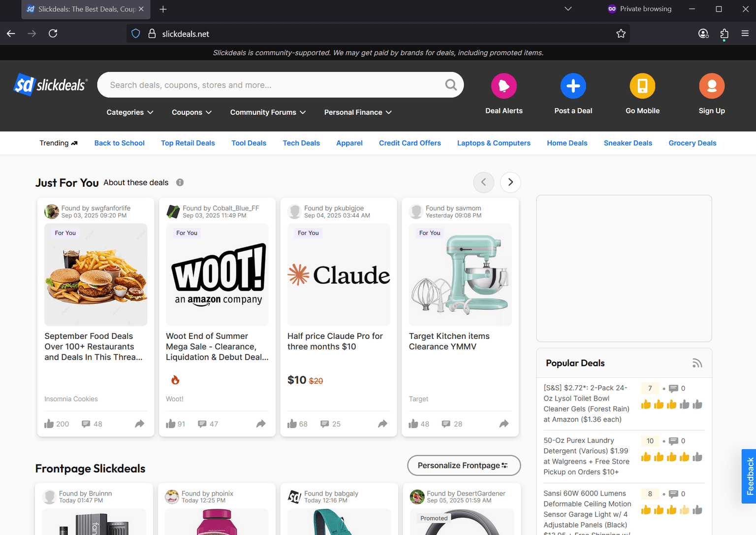Open the tracking protection shield icon
Image resolution: width=756 pixels, height=535 pixels.
pyautogui.click(x=135, y=33)
